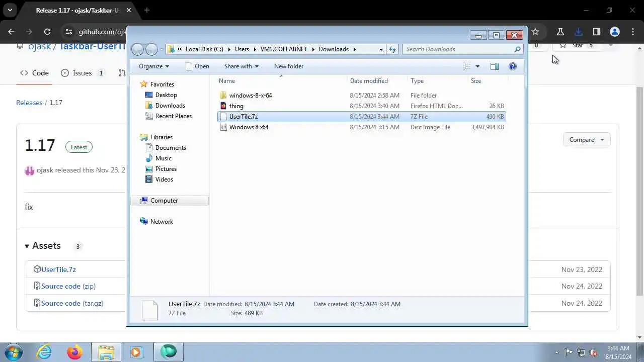Click Local Disk (C:) in address path
The height and width of the screenshot is (362, 644).
[x=204, y=49]
